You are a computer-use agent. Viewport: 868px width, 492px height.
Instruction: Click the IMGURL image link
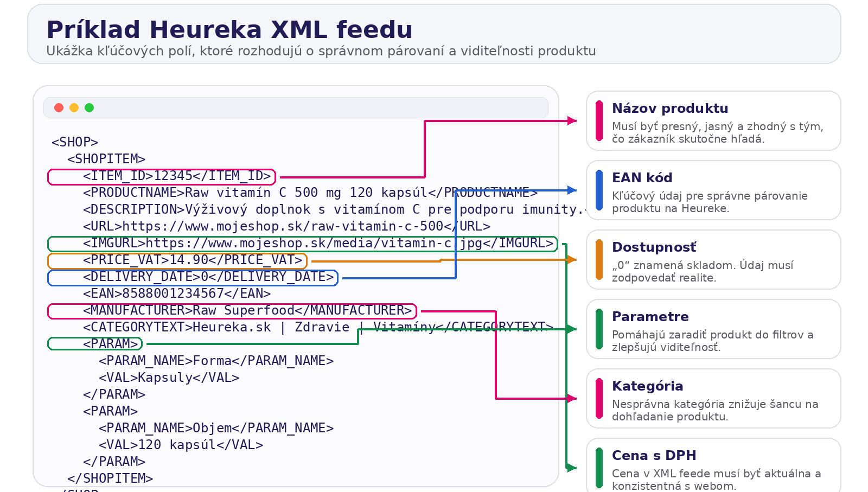point(301,243)
